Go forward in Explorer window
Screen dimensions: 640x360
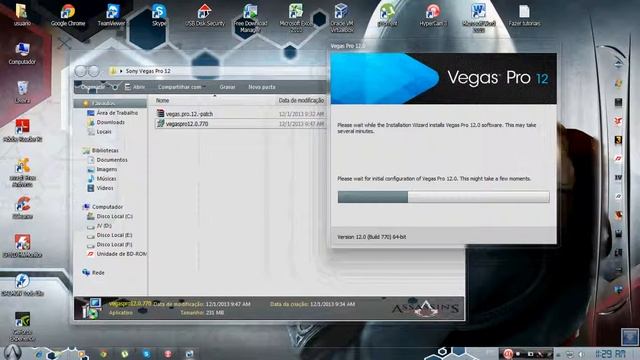click(x=93, y=71)
